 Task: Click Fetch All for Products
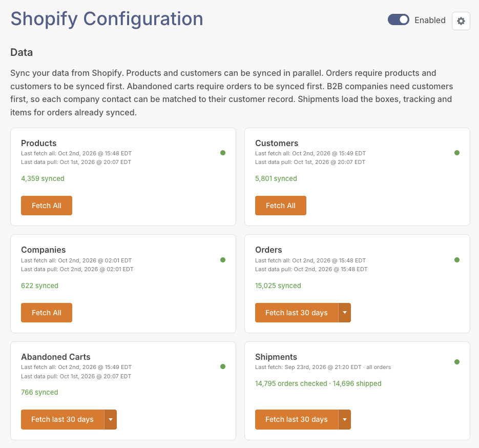point(47,206)
